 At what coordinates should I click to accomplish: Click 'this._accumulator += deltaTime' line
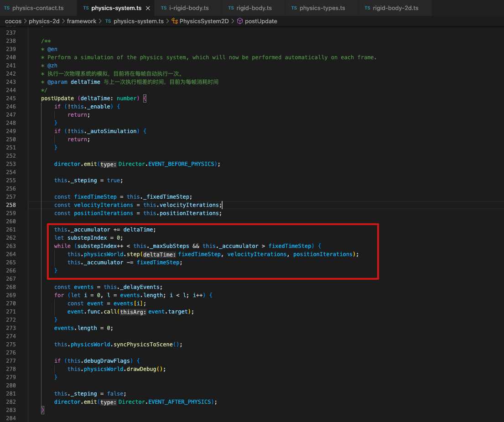tap(105, 230)
